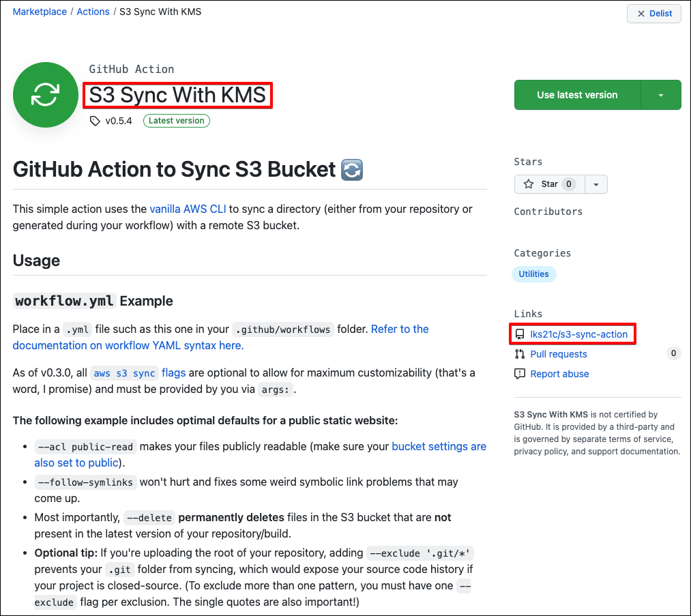Click the S3 Sync With KMS title
The image size is (691, 616).
(177, 96)
